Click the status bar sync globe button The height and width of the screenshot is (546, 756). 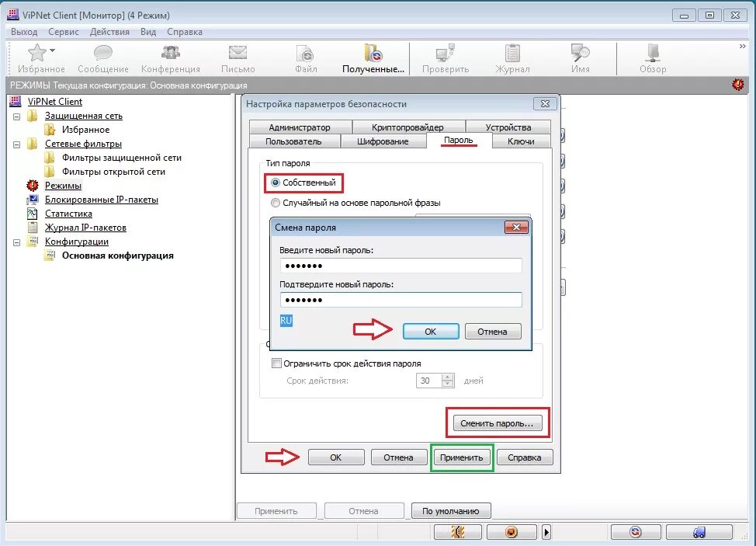(x=636, y=532)
